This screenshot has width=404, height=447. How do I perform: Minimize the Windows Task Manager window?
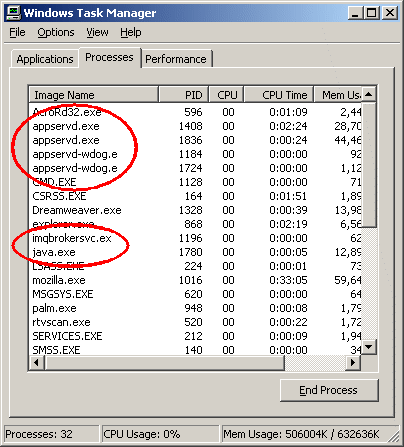coord(355,13)
